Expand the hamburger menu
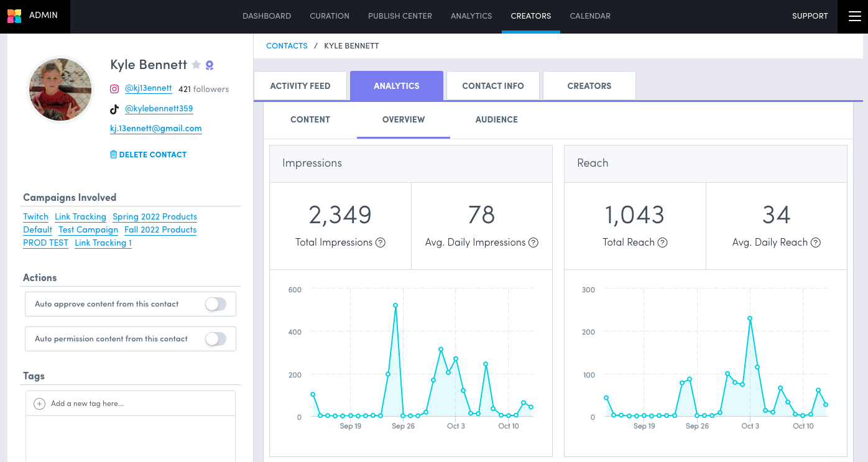Image resolution: width=868 pixels, height=462 pixels. point(854,17)
